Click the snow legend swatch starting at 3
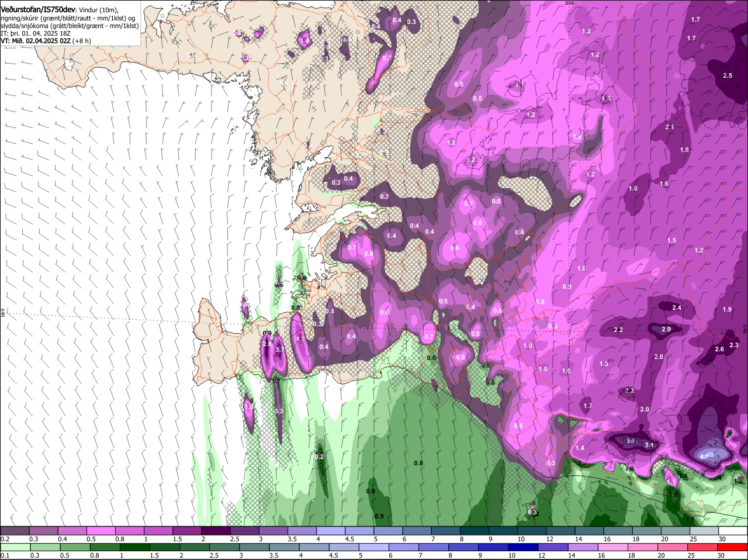 coord(272,531)
